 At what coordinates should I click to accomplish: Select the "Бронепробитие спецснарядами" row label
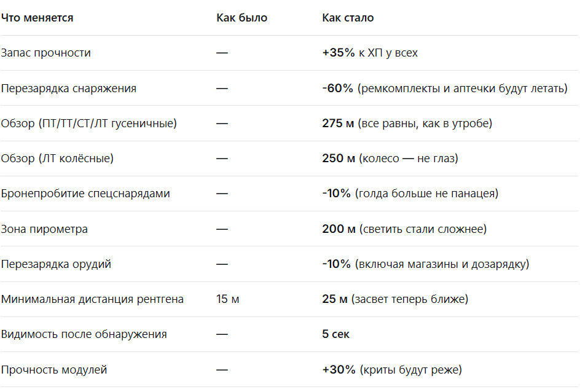coord(85,194)
